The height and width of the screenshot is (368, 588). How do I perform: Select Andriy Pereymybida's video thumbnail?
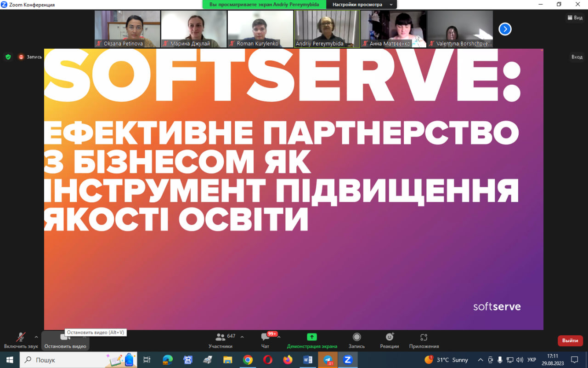327,29
